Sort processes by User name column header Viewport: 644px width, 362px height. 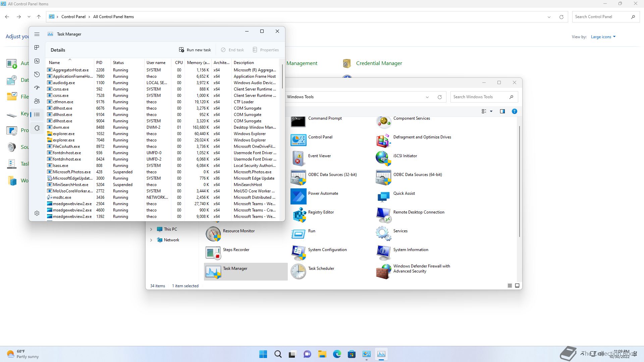point(158,63)
